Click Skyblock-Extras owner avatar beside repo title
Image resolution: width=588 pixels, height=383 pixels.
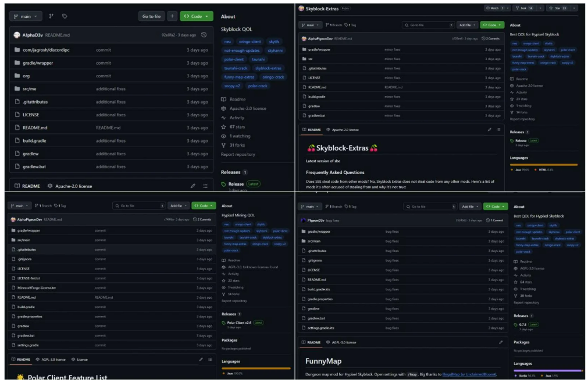click(301, 8)
